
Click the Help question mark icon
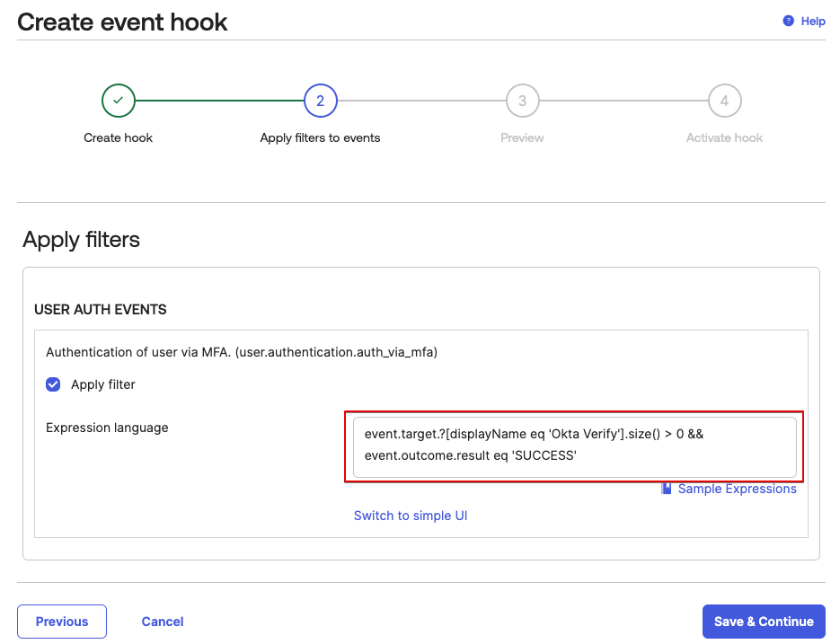coord(788,21)
